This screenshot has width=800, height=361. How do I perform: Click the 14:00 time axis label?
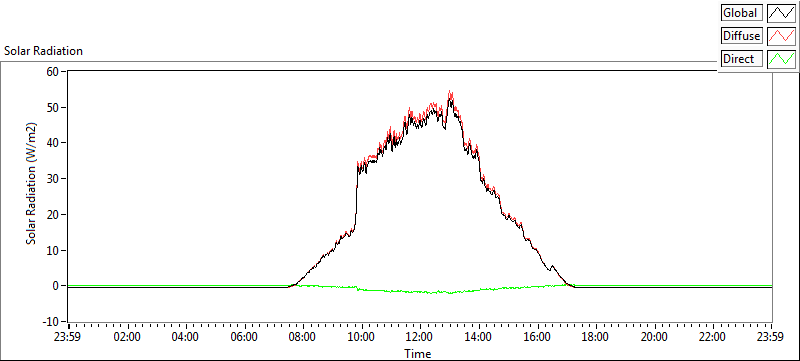coord(479,337)
